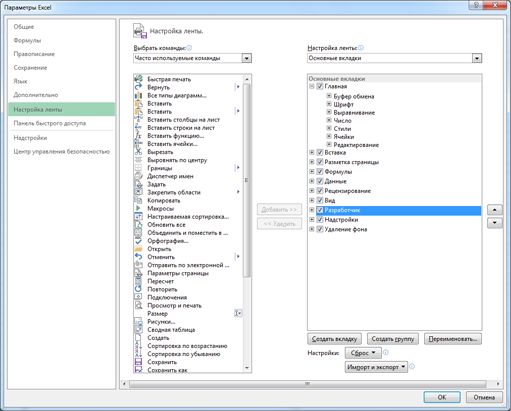Click the Вставить строки на лист icon
The width and height of the screenshot is (511, 411).
pos(138,128)
